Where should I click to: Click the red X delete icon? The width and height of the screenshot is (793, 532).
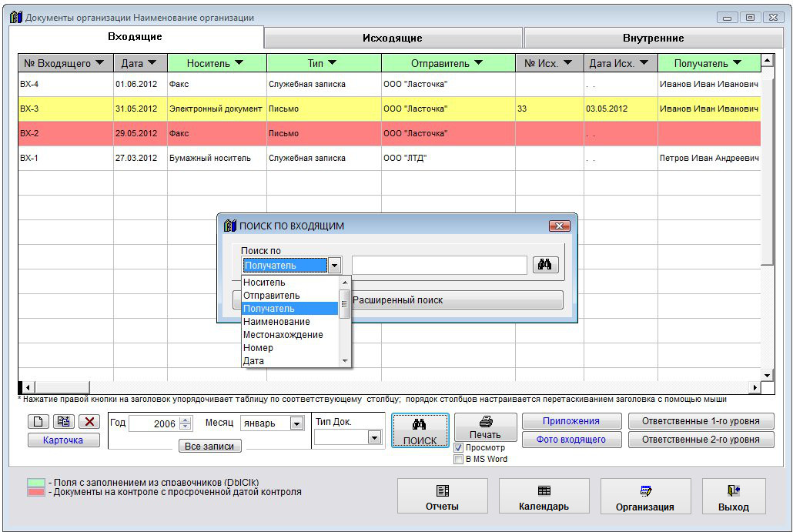(x=90, y=421)
